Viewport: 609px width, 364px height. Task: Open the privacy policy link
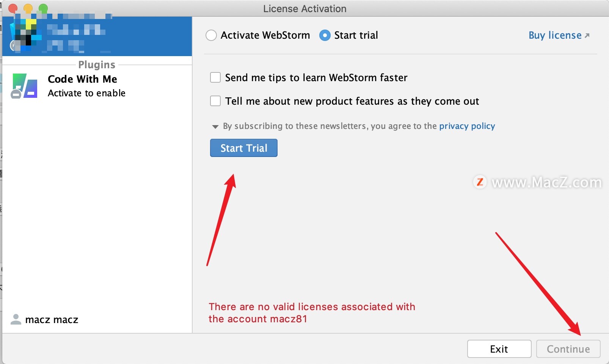click(467, 126)
